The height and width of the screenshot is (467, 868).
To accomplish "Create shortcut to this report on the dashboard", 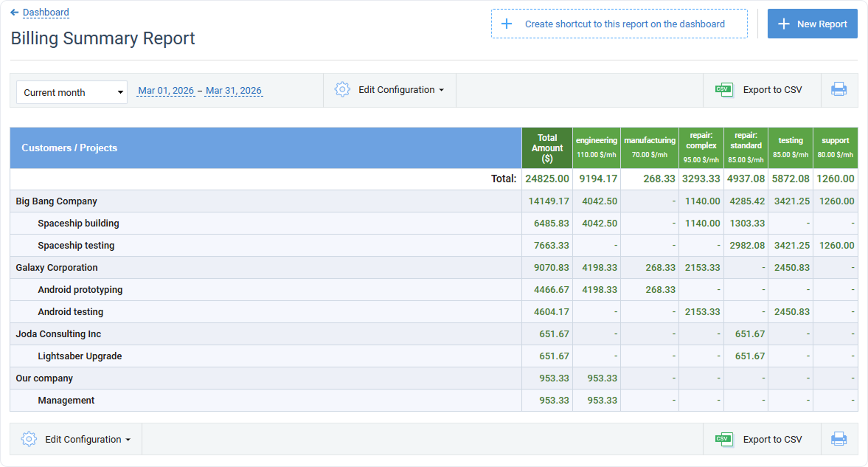I will 619,23.
